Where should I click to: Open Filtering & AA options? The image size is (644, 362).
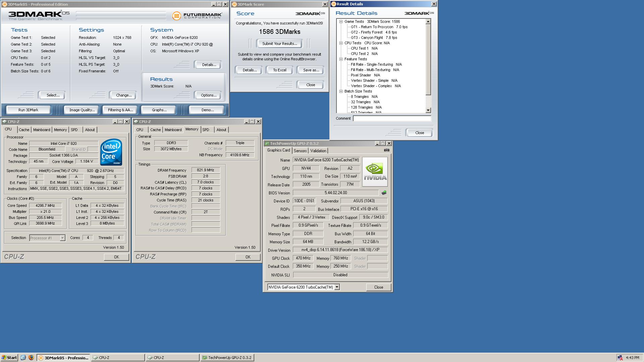tap(120, 110)
